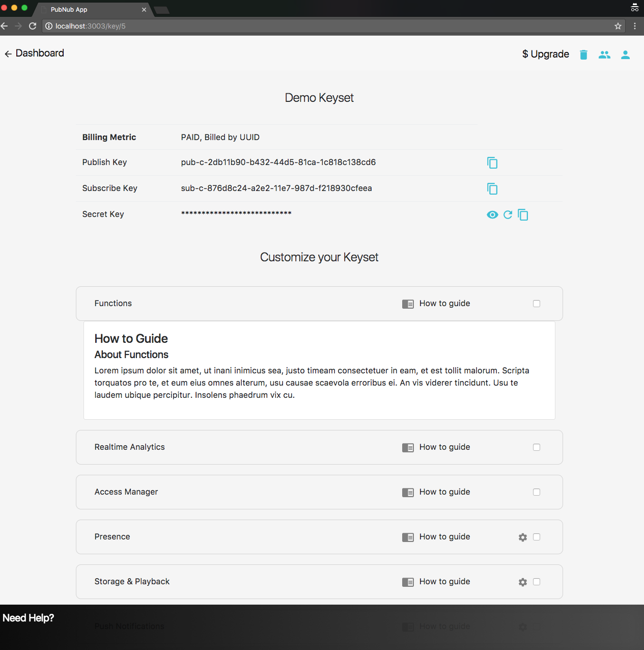Open the Need Help? panel

pyautogui.click(x=29, y=618)
